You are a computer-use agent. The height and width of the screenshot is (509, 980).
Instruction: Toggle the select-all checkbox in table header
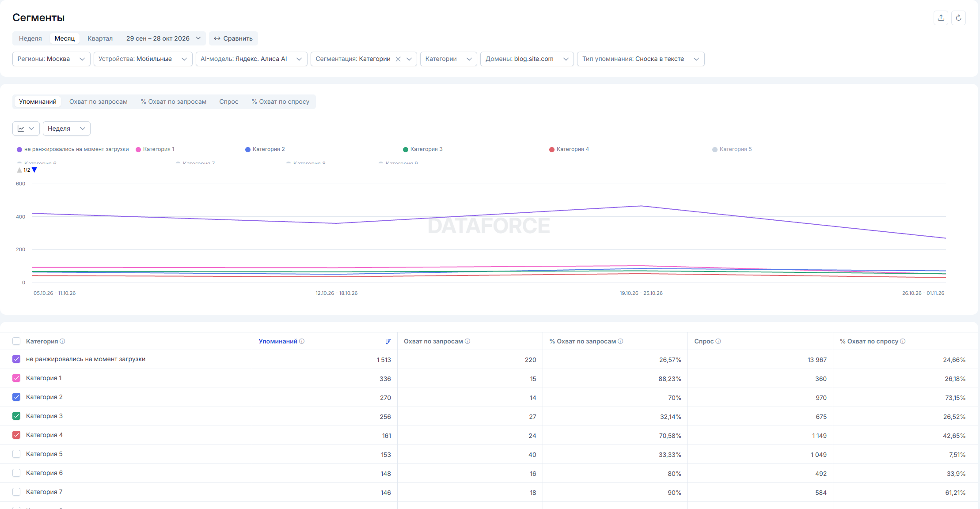tap(16, 341)
